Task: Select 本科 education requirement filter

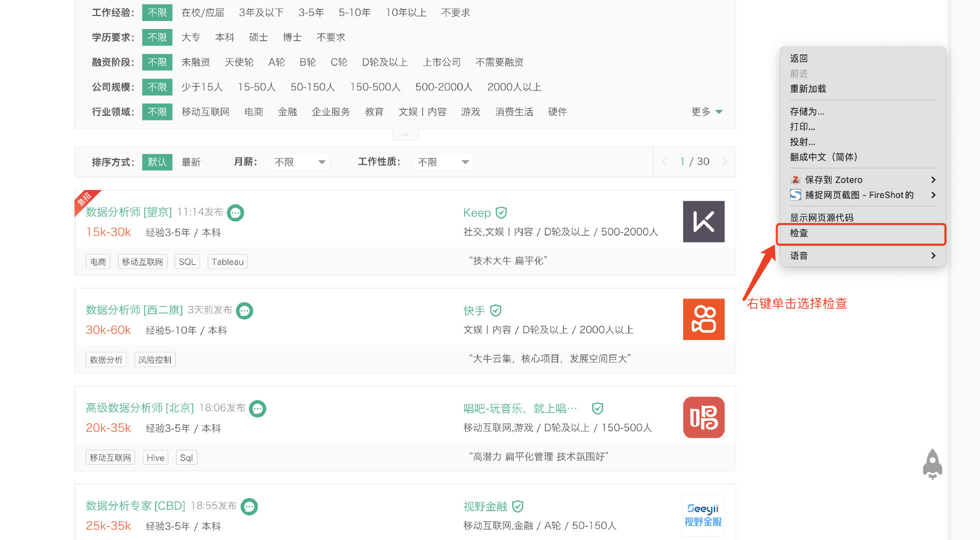Action: 224,37
